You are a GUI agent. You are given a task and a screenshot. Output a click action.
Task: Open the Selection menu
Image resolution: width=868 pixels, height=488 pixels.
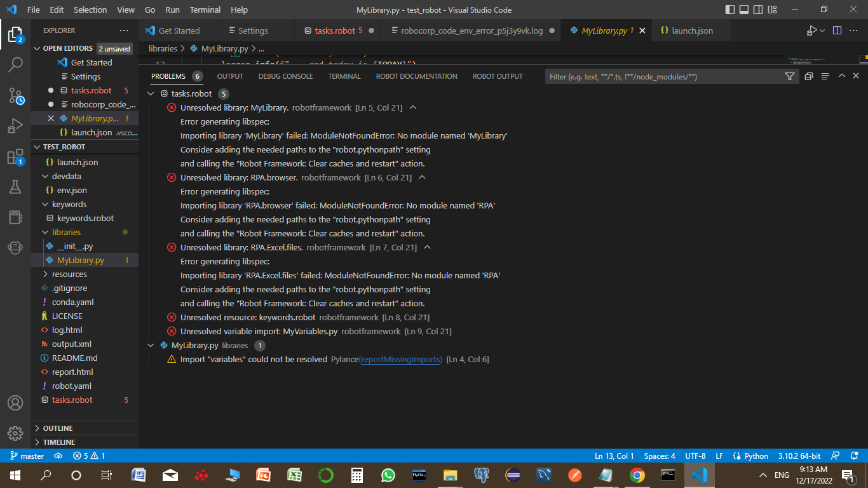pos(90,10)
